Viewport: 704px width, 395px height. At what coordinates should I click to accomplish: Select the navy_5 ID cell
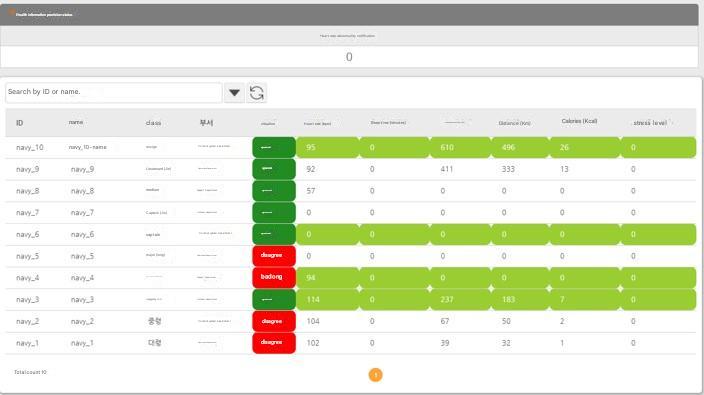pyautogui.click(x=27, y=256)
